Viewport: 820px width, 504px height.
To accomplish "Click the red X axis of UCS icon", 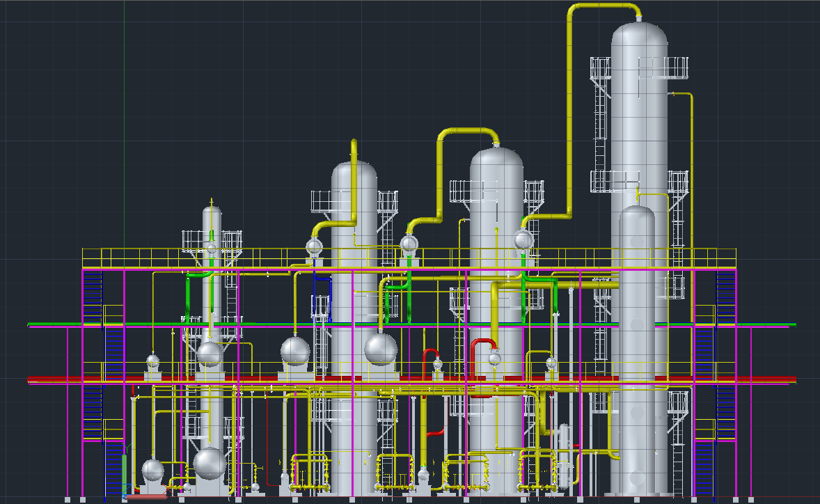I will pyautogui.click(x=145, y=496).
